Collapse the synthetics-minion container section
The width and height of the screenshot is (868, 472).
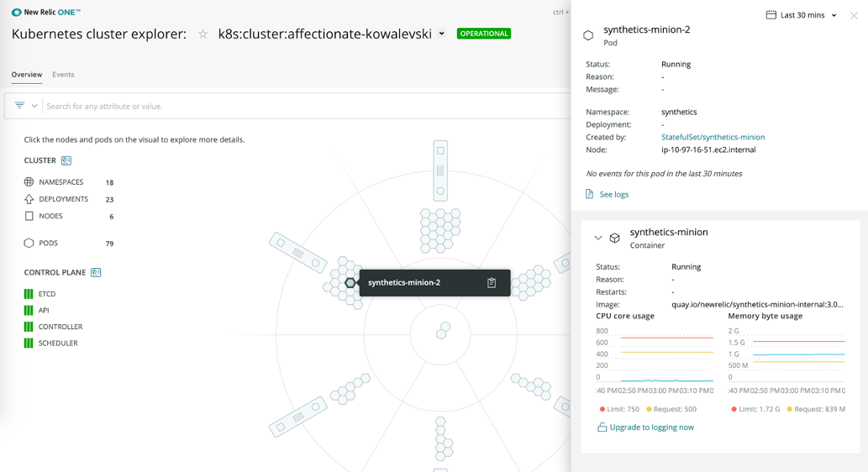[x=598, y=238]
